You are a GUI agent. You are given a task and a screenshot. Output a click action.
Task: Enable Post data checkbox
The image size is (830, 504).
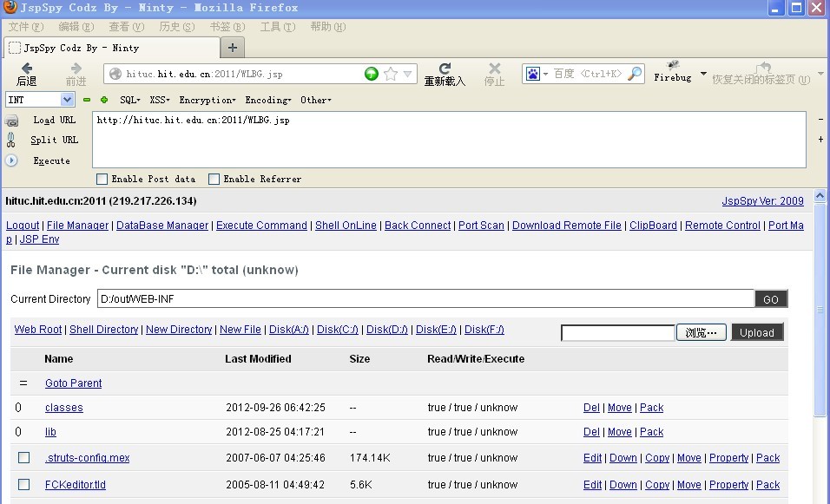102,180
